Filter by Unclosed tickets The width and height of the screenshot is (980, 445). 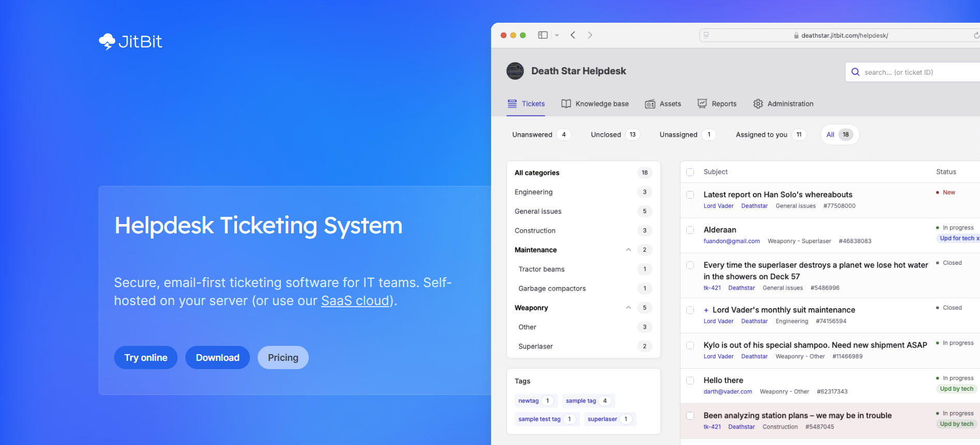615,135
